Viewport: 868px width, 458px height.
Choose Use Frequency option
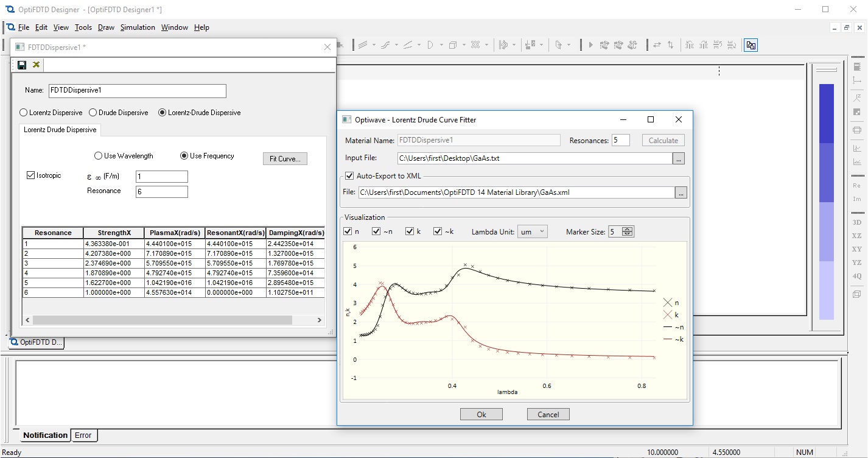click(184, 156)
